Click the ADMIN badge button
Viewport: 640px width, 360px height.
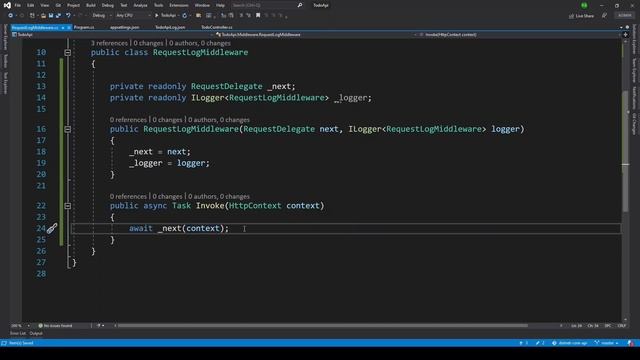[x=624, y=16]
